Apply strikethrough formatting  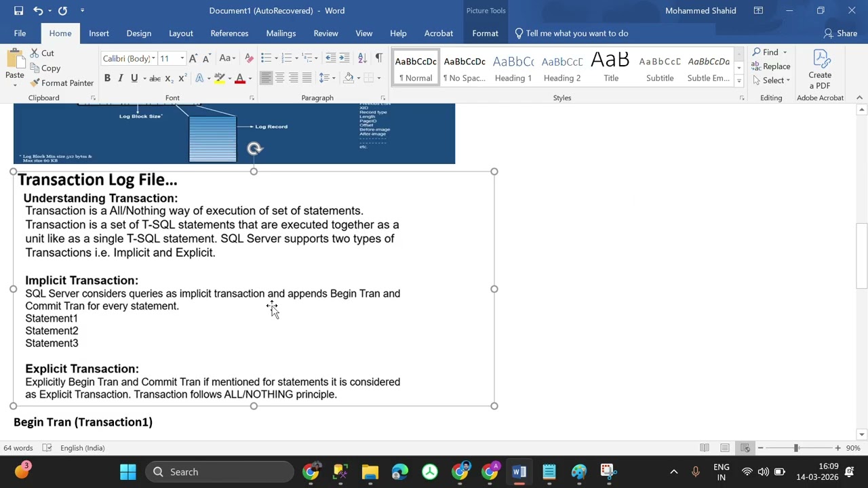pos(155,78)
